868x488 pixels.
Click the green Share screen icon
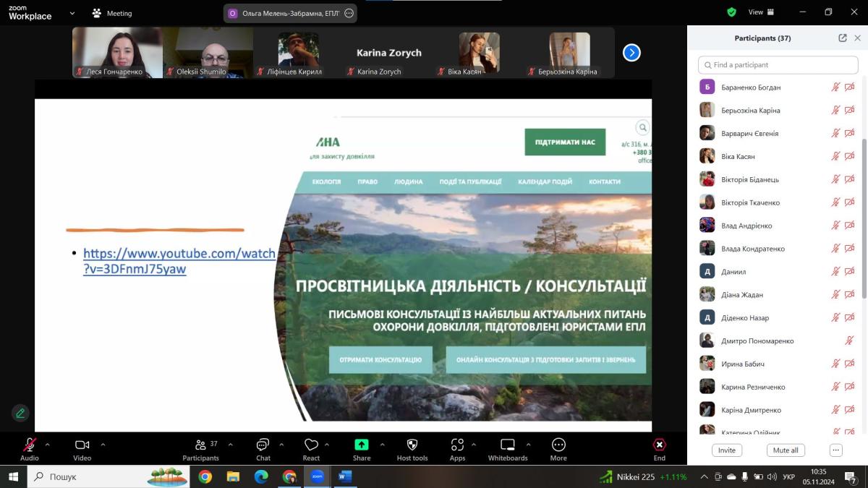pyautogui.click(x=362, y=445)
